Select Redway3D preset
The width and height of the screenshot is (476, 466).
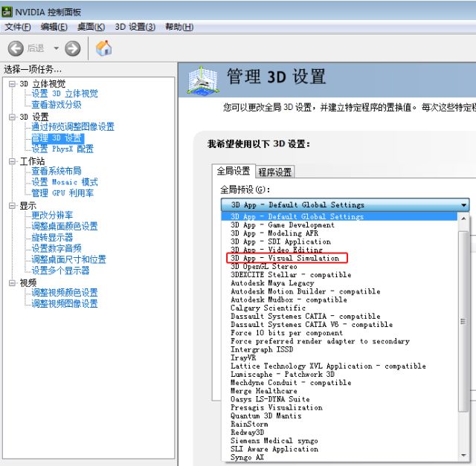(339, 433)
